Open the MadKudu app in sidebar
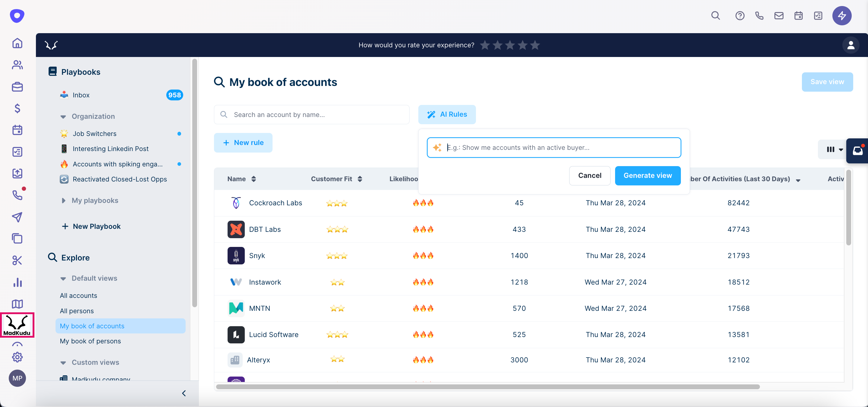The height and width of the screenshot is (407, 868). tap(17, 325)
